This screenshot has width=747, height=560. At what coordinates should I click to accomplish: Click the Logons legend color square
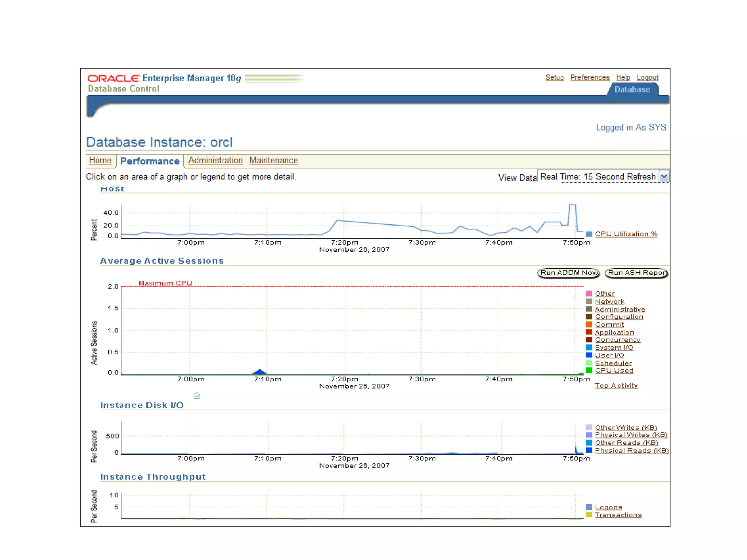(x=589, y=507)
